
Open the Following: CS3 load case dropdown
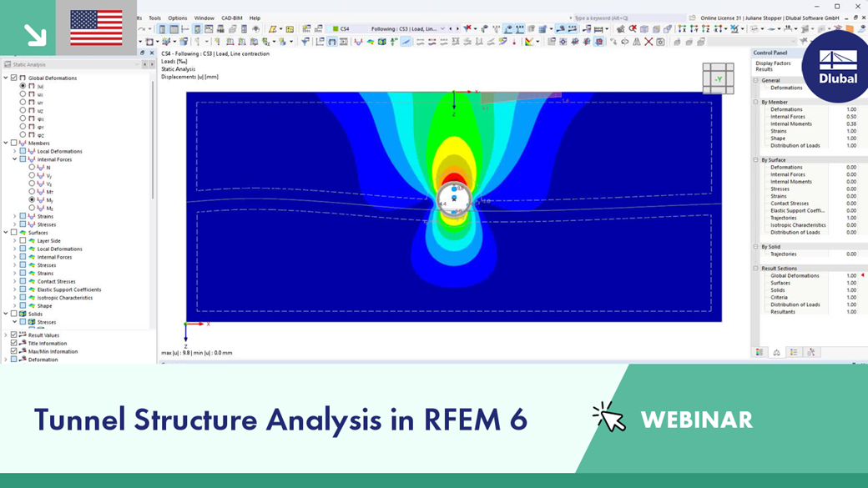pyautogui.click(x=407, y=28)
